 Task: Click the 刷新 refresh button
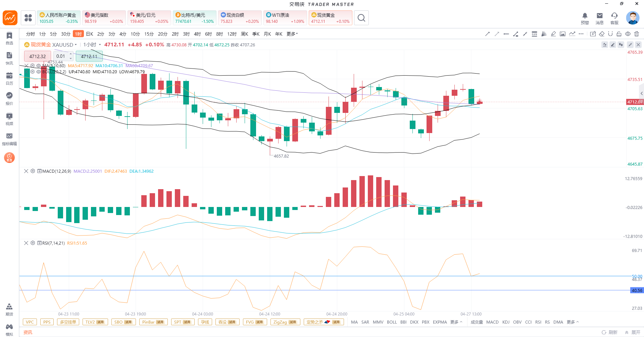610,332
